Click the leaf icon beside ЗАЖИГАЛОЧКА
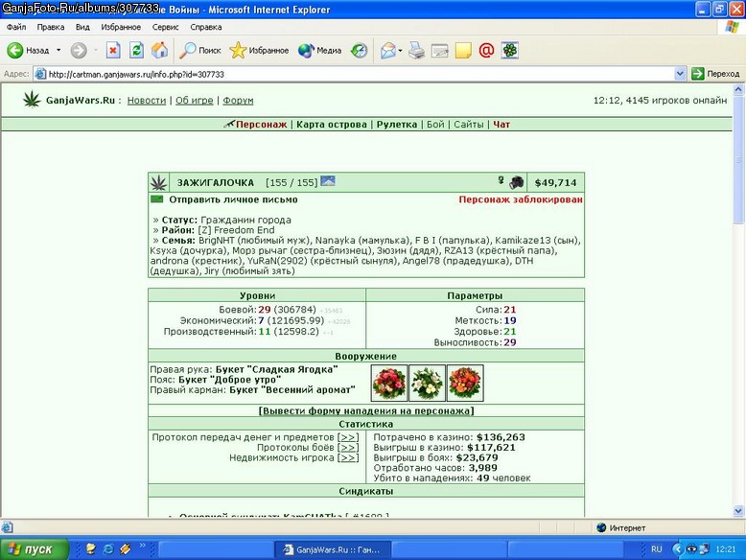The height and width of the screenshot is (560, 746). [x=158, y=183]
